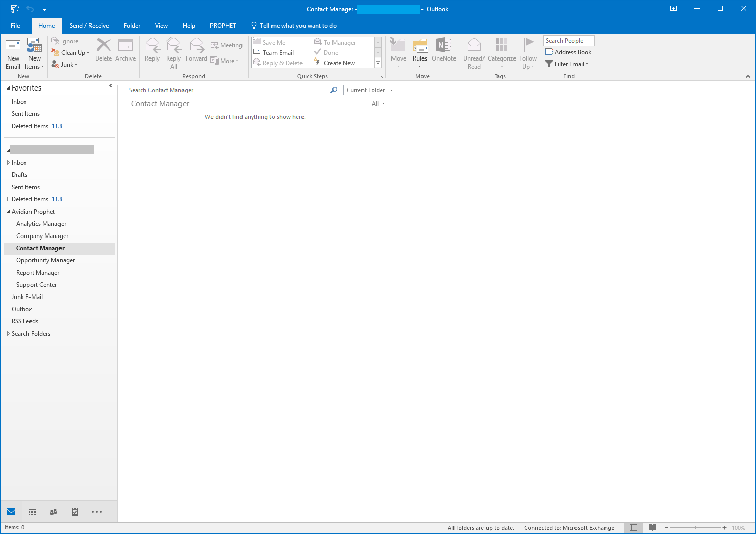Screen dimensions: 756x534
Task: Open the Junk dropdown
Action: pos(65,65)
